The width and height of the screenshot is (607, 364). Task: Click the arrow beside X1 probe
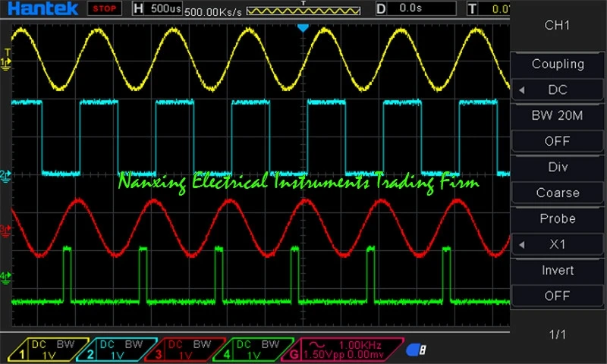pyautogui.click(x=522, y=245)
